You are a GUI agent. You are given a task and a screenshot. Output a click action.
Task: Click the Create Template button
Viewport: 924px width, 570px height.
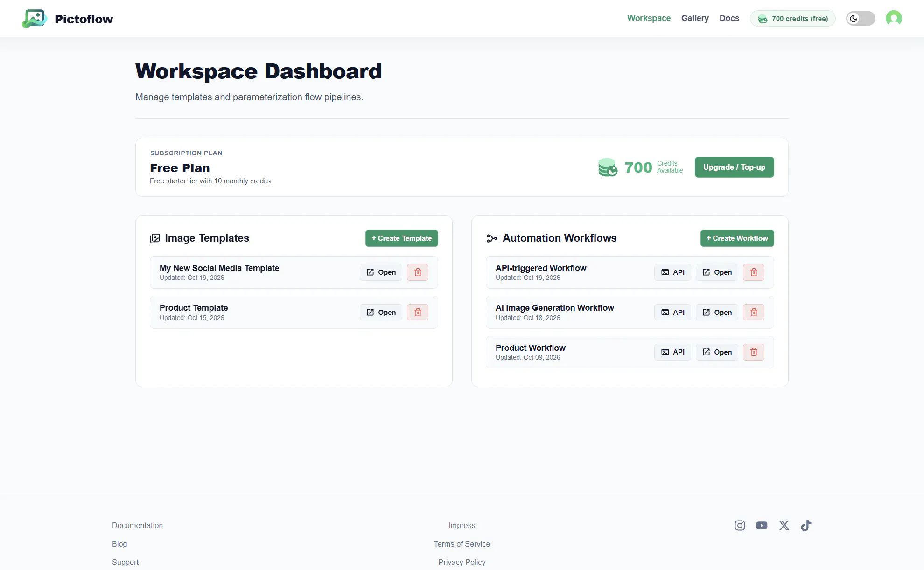[x=401, y=238]
